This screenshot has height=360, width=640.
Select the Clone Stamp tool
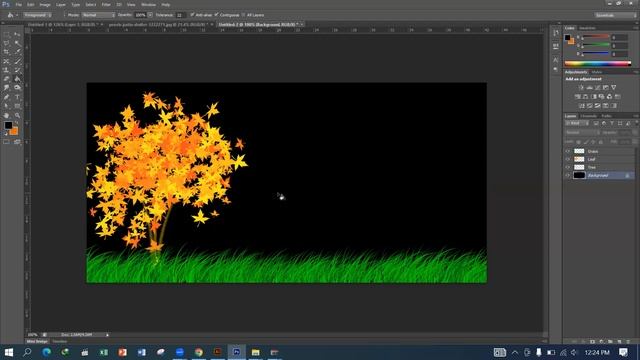pos(7,70)
